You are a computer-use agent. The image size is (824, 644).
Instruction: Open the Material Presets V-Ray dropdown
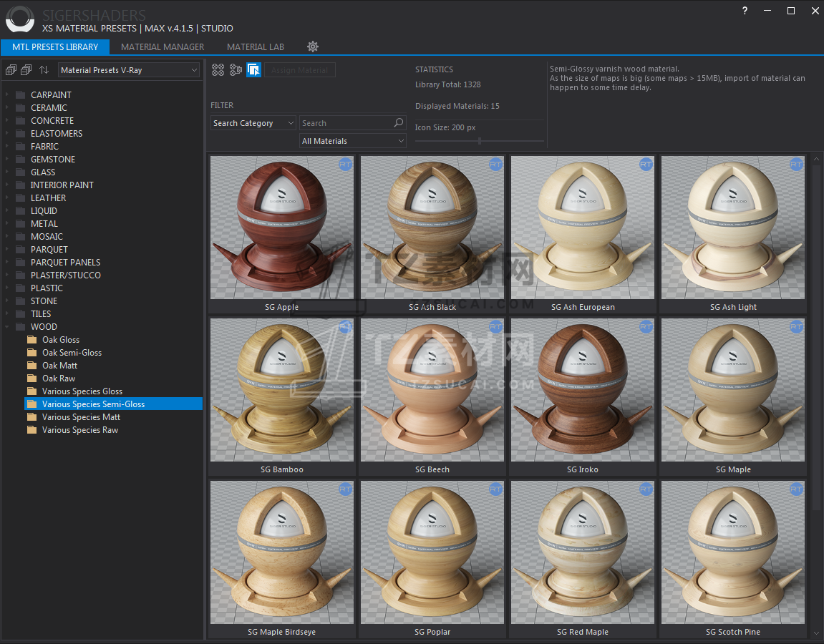129,70
